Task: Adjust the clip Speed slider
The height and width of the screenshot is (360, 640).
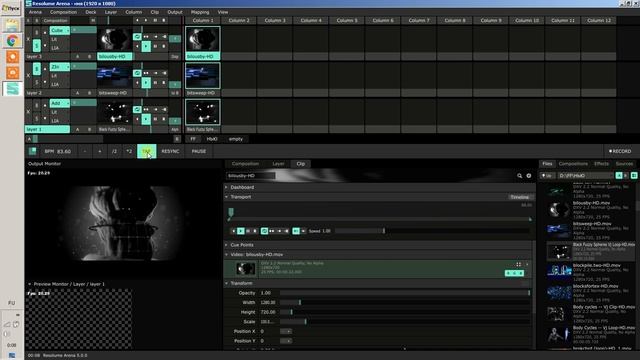Action: pos(432,231)
